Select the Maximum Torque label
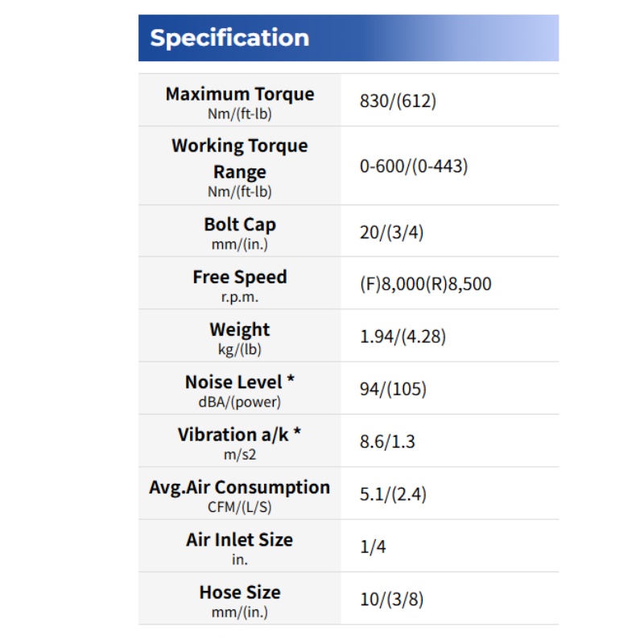The width and height of the screenshot is (644, 644). point(240,94)
